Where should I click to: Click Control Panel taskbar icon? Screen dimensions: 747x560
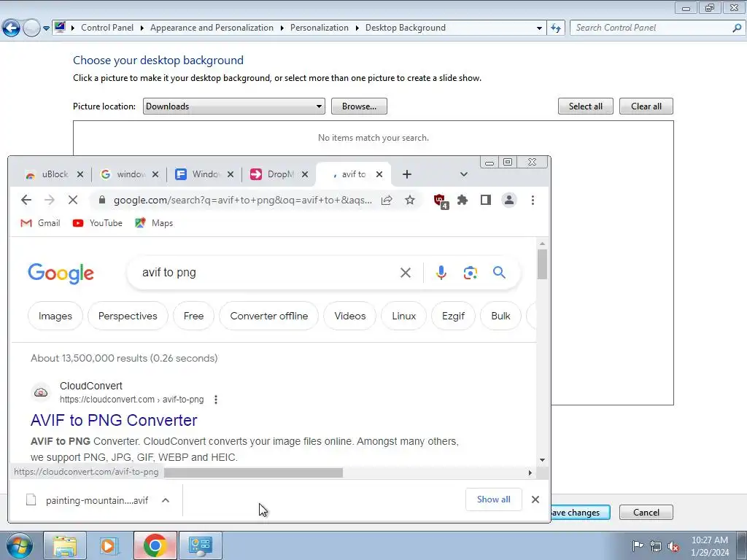pyautogui.click(x=200, y=545)
